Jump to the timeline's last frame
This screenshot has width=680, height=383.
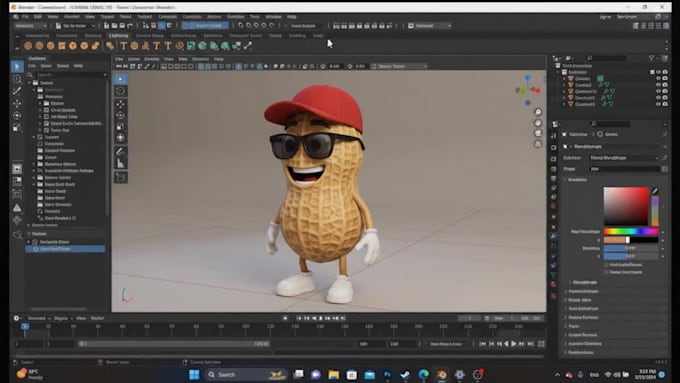click(x=530, y=344)
